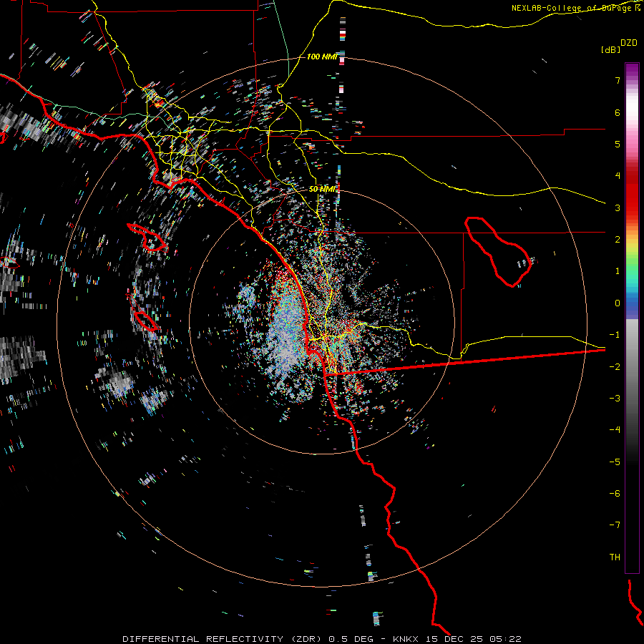Click the '-3' value on color scale
This screenshot has height=644, width=644.
tap(615, 399)
